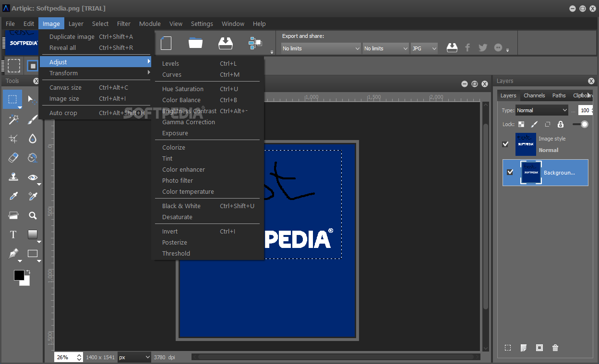Select the Text tool

13,235
